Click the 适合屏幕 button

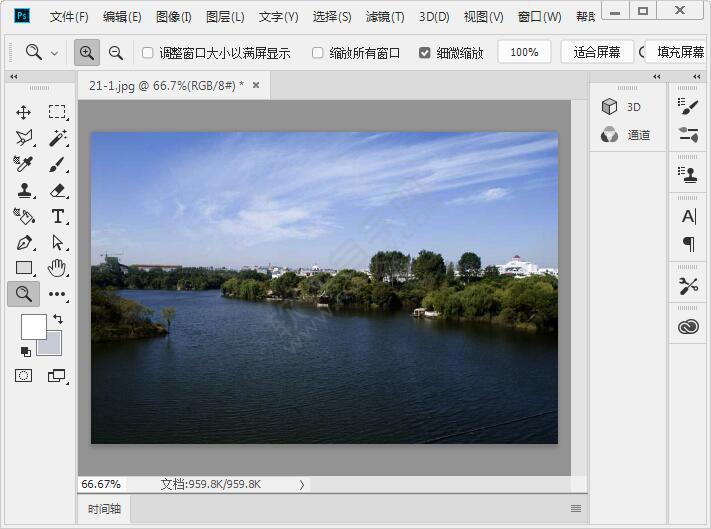(597, 52)
